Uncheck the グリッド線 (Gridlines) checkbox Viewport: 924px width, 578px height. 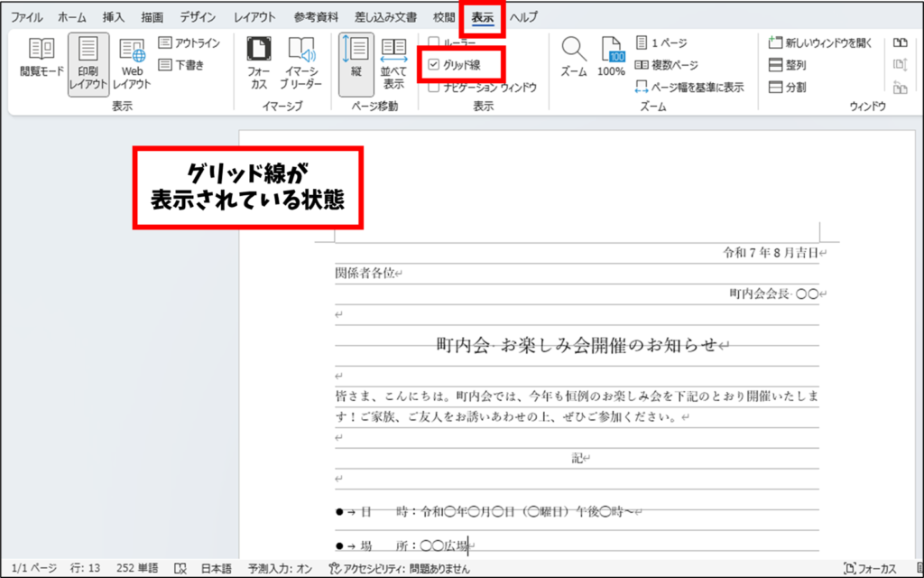tap(434, 65)
